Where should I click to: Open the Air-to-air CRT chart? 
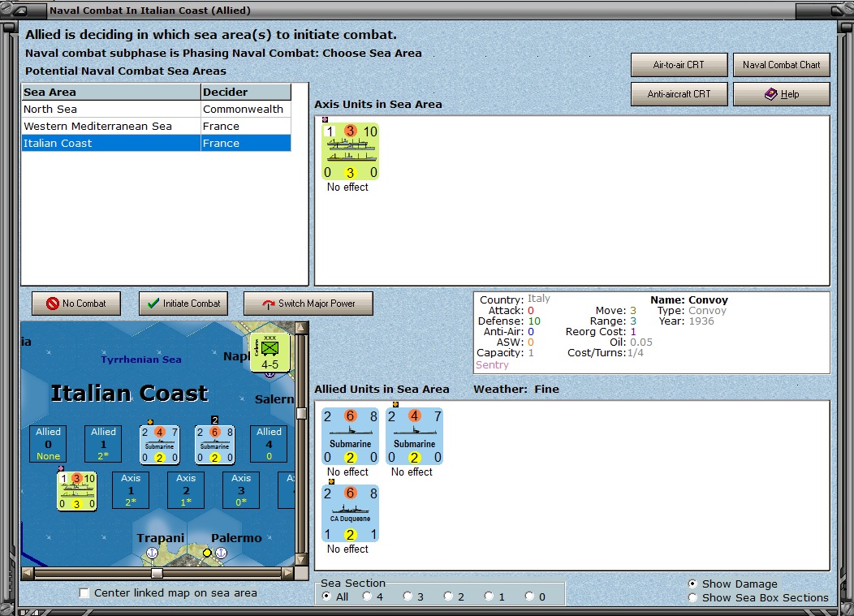[x=679, y=65]
